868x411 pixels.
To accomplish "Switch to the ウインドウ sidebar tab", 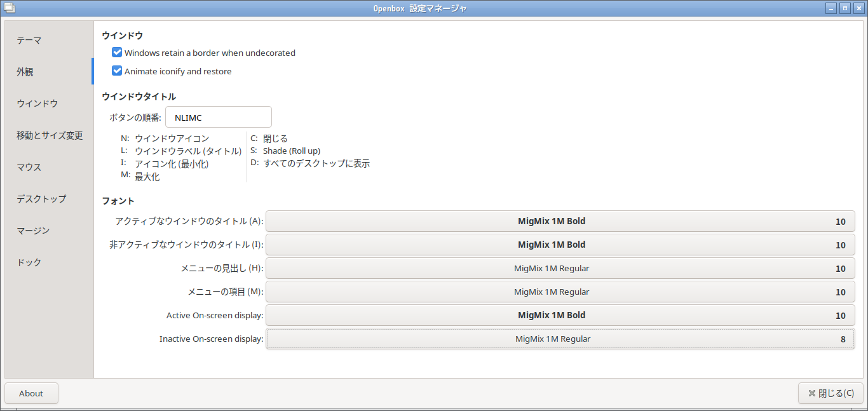I will pyautogui.click(x=37, y=104).
